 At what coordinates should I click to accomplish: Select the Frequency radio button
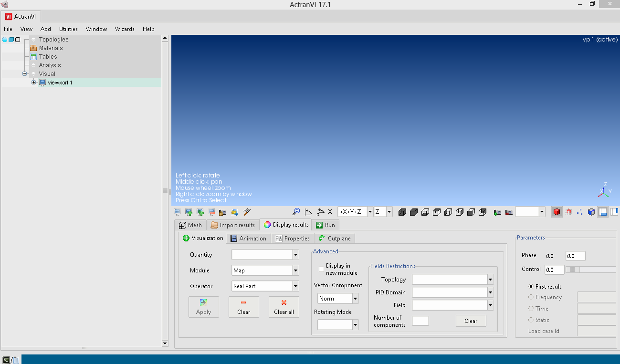click(x=531, y=297)
